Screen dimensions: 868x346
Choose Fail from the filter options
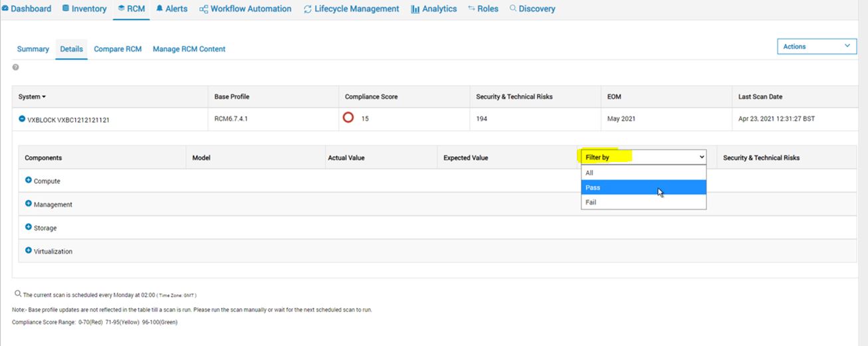coord(643,203)
